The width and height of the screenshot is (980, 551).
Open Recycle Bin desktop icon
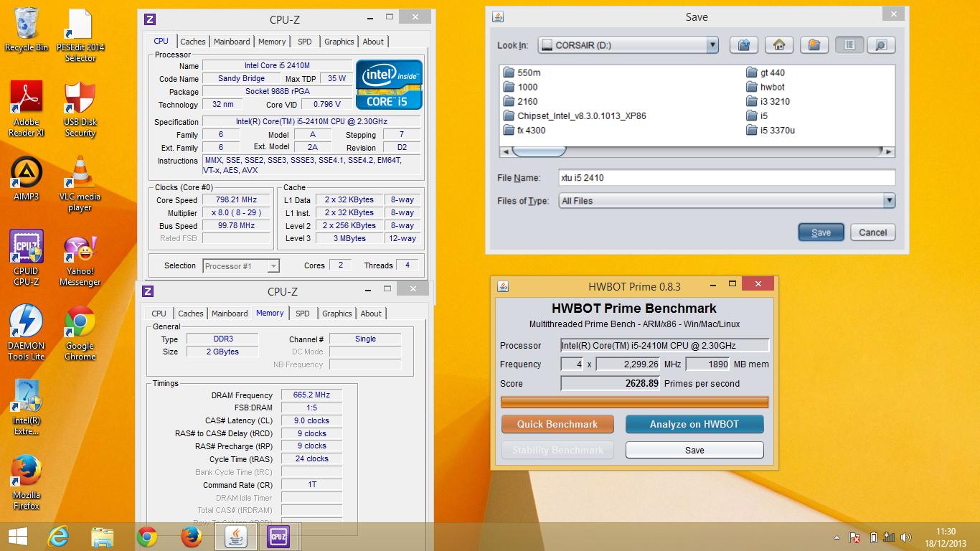tap(27, 30)
